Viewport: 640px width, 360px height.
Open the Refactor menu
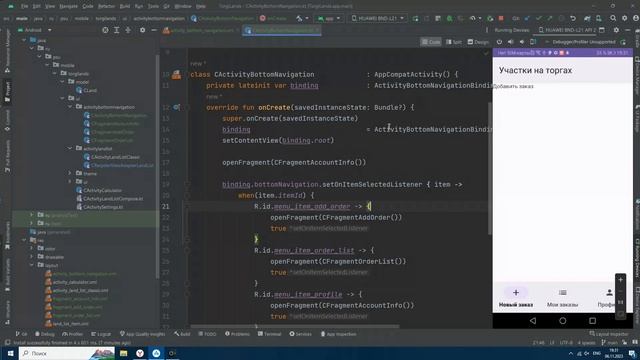click(106, 6)
